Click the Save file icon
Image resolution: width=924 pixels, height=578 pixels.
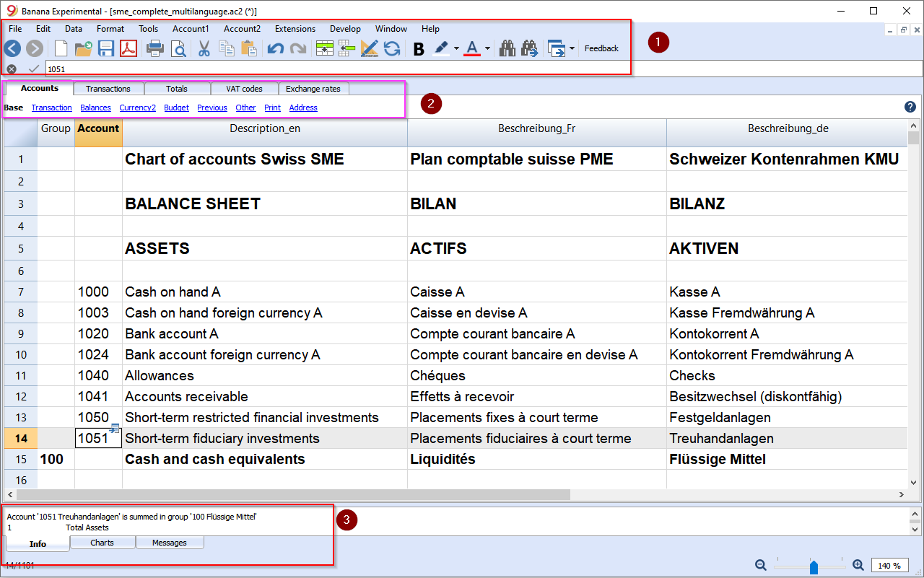(106, 48)
